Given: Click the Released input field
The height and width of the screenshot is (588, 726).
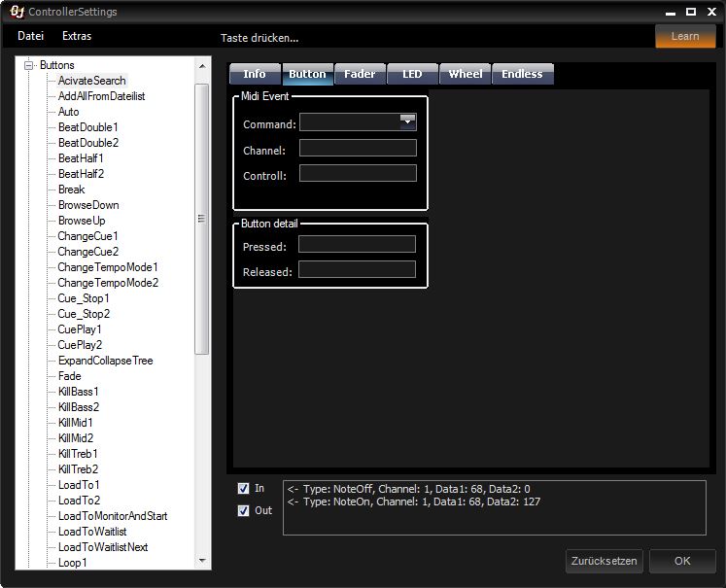Looking at the screenshot, I should (357, 269).
